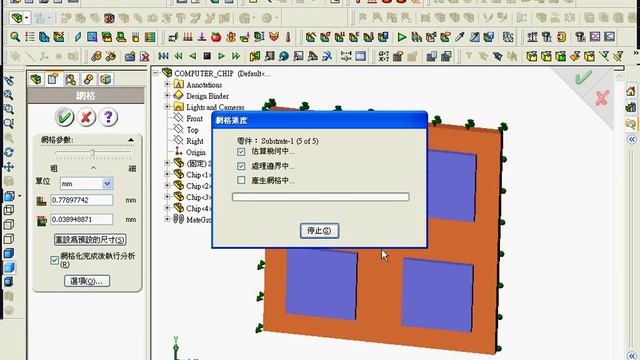Click the global size field showing 0.77897742
The height and width of the screenshot is (360, 640).
(x=82, y=200)
